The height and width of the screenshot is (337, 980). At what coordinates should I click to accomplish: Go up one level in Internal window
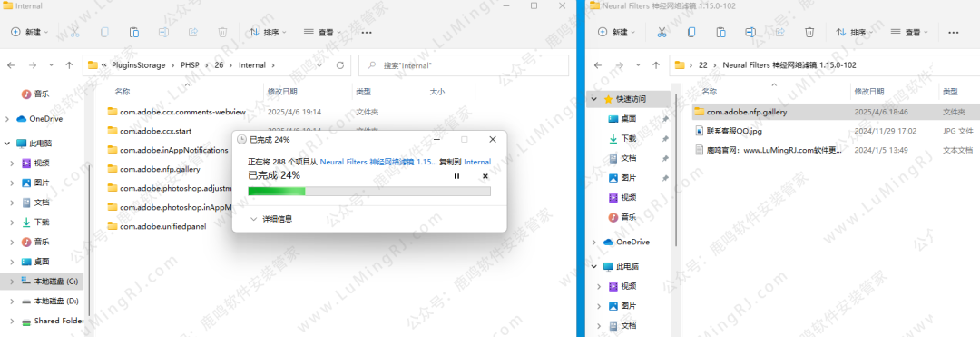click(x=69, y=65)
